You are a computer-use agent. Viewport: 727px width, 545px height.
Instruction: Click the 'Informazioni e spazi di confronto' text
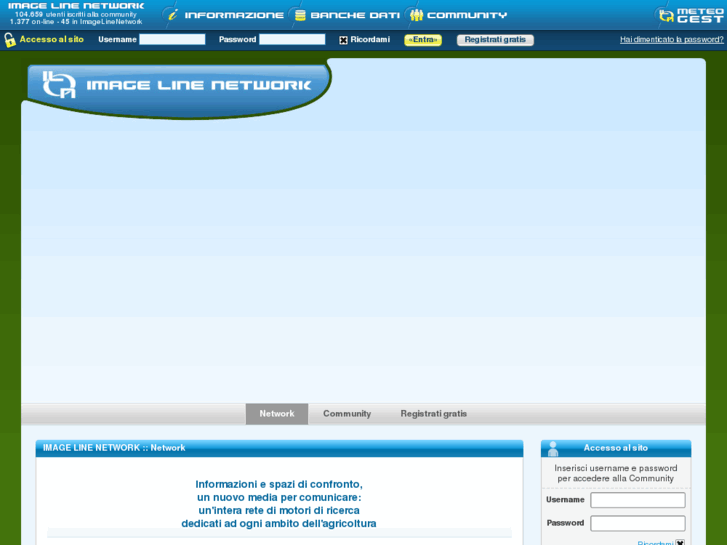point(279,484)
